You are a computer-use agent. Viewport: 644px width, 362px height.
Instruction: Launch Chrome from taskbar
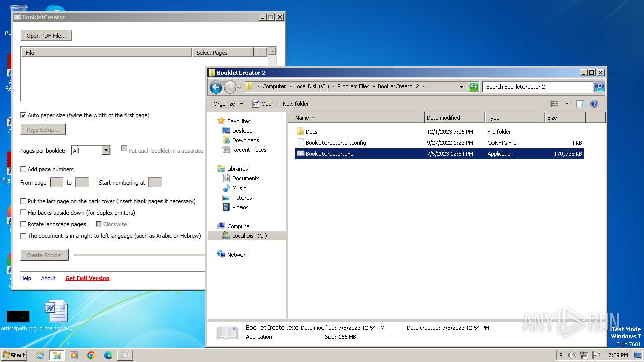91,355
